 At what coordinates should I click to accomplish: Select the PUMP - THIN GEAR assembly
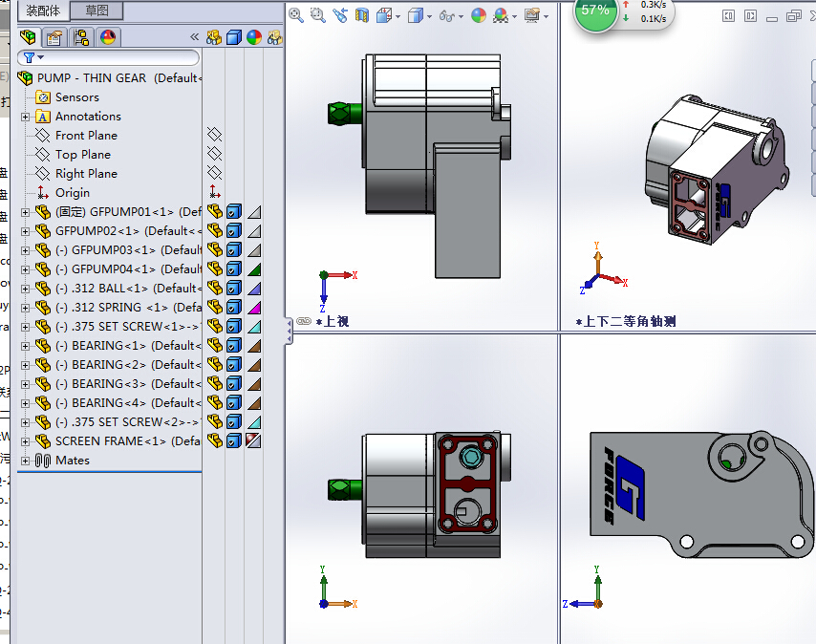[x=109, y=78]
